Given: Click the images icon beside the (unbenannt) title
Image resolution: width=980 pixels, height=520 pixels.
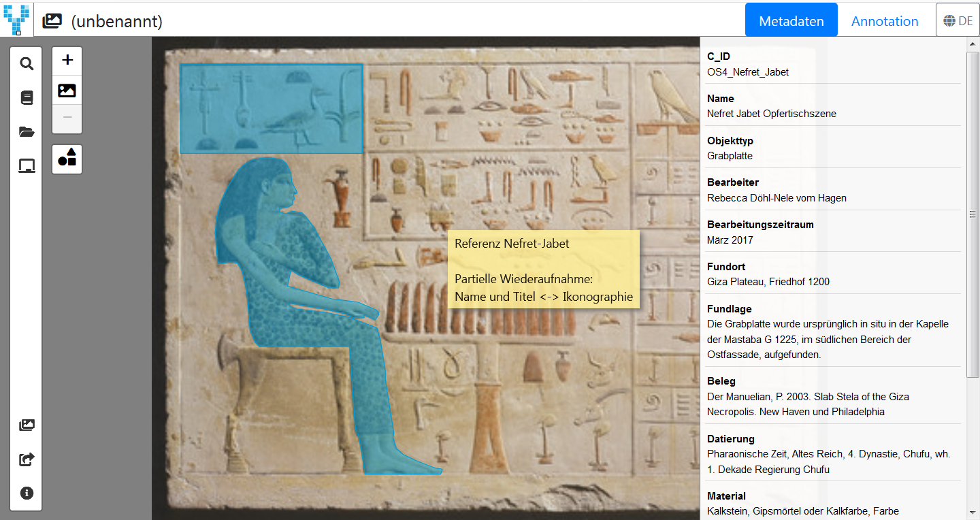Looking at the screenshot, I should click(52, 21).
